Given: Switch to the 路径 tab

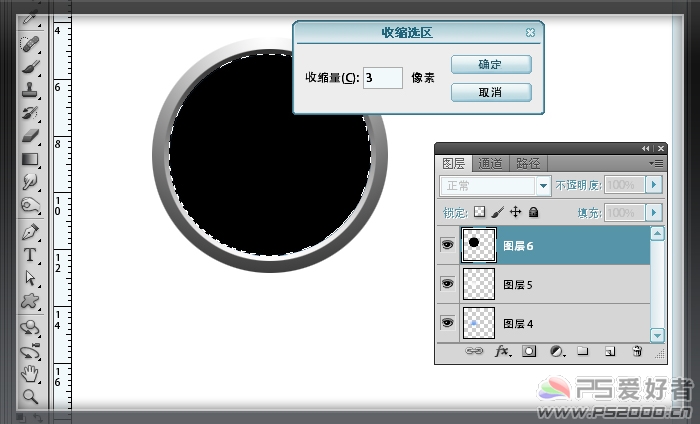Looking at the screenshot, I should [528, 163].
